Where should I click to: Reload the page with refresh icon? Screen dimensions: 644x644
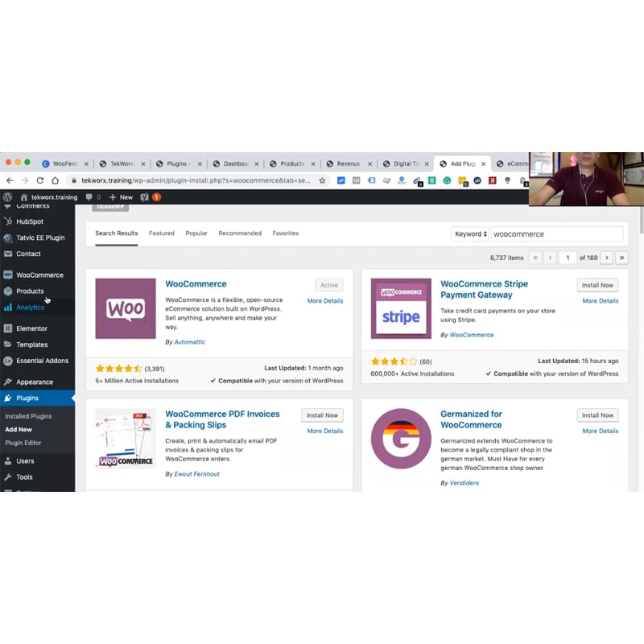[40, 180]
